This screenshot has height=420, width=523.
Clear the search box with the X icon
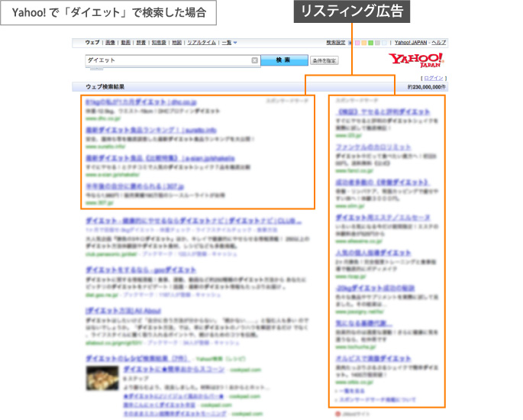(254, 60)
